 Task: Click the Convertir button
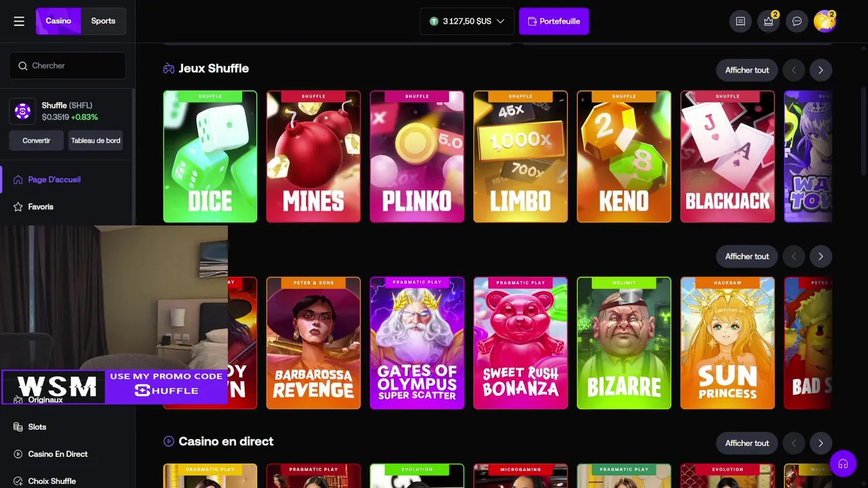[37, 140]
